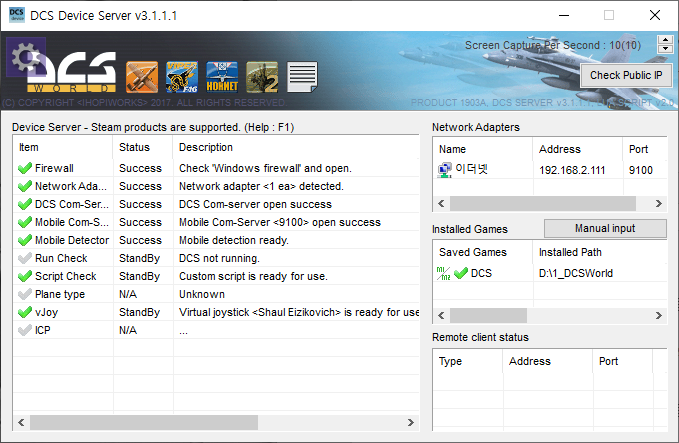Click the A-10 aircraft module icon
The image size is (679, 443).
tap(142, 76)
